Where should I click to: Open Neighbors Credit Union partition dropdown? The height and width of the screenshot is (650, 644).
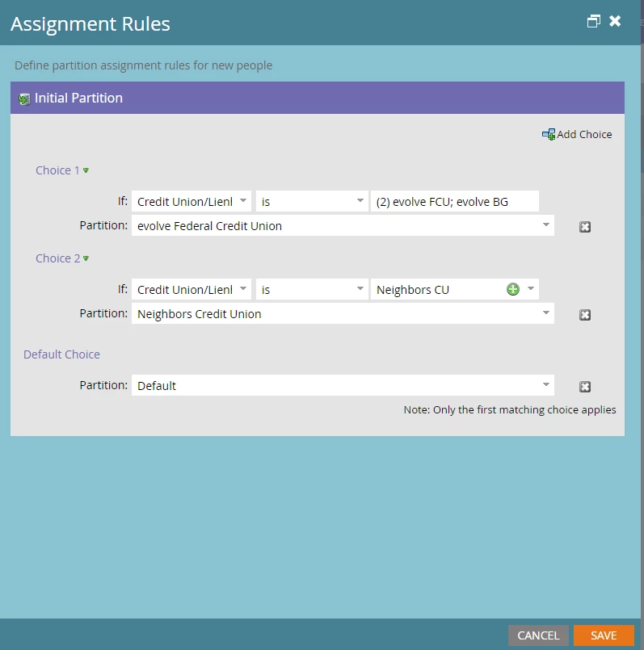[x=545, y=312]
